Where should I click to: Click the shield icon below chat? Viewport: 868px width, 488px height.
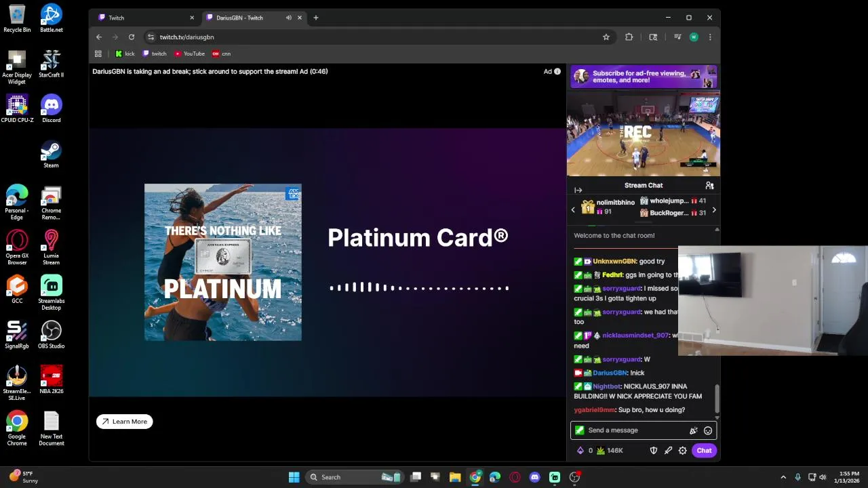[x=654, y=451]
